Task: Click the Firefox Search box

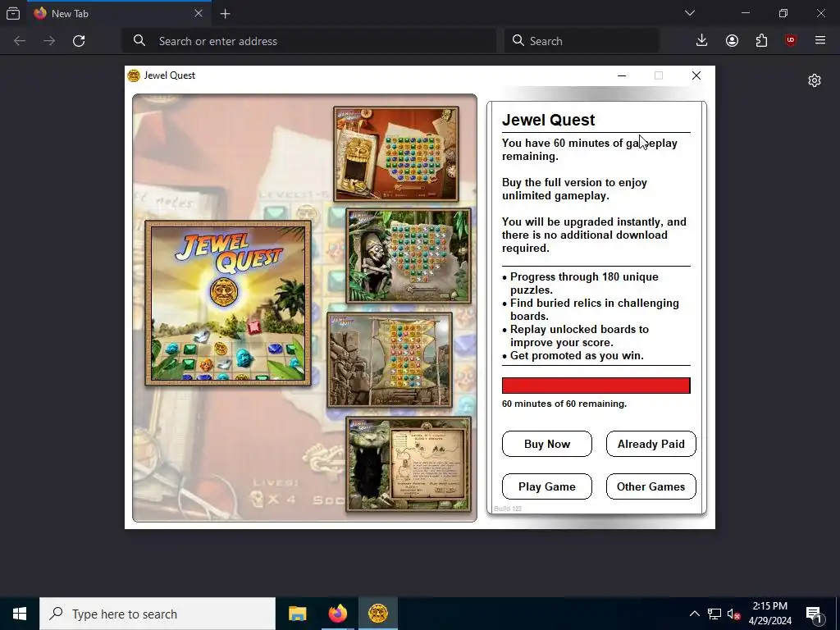Action: 582,41
